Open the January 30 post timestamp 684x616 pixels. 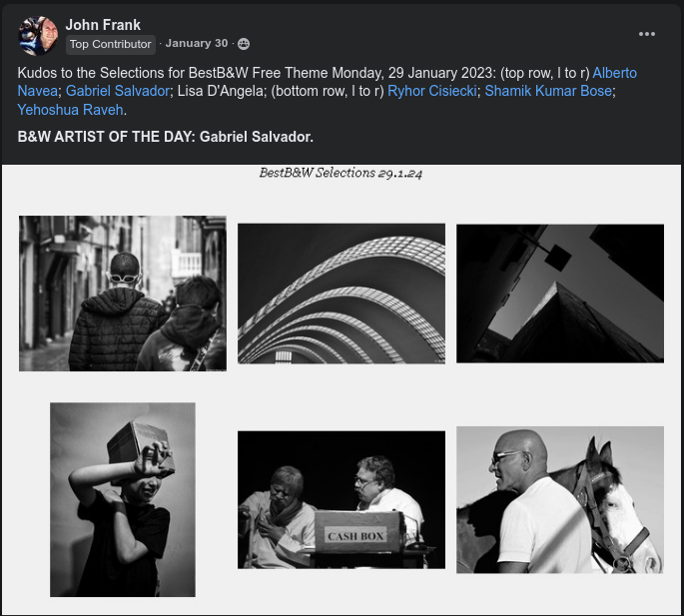pos(196,44)
